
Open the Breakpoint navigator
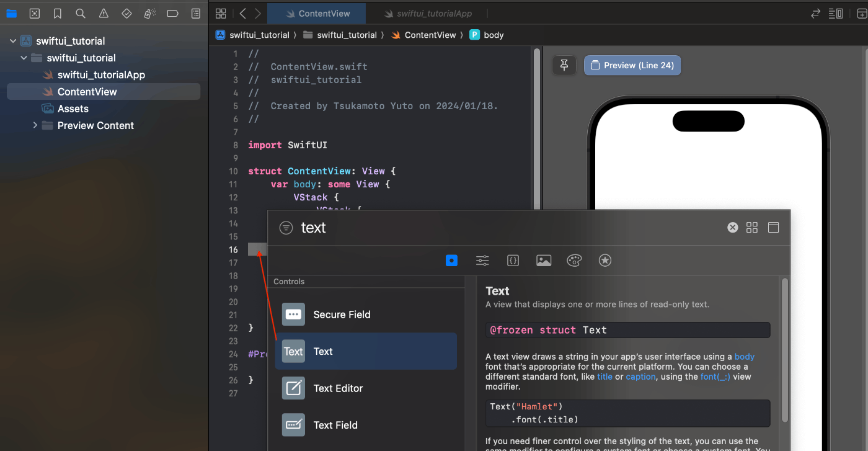[x=173, y=13]
